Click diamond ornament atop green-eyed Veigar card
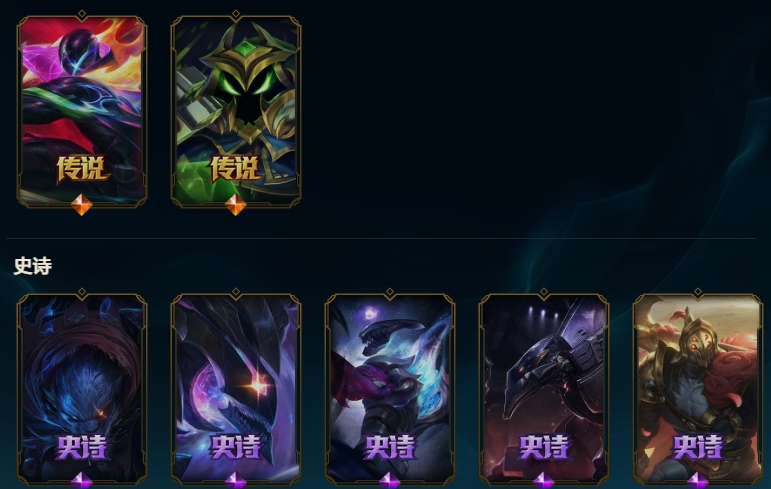Image resolution: width=771 pixels, height=489 pixels. (x=236, y=14)
